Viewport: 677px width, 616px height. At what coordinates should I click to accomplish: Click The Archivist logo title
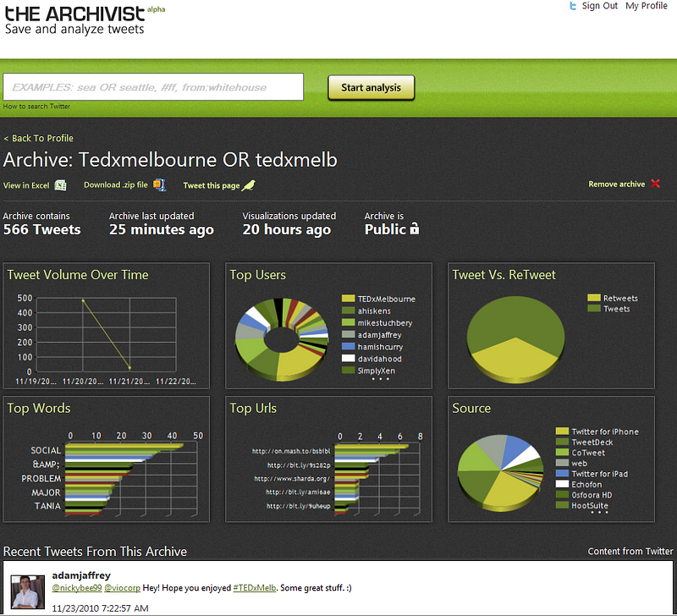point(74,14)
